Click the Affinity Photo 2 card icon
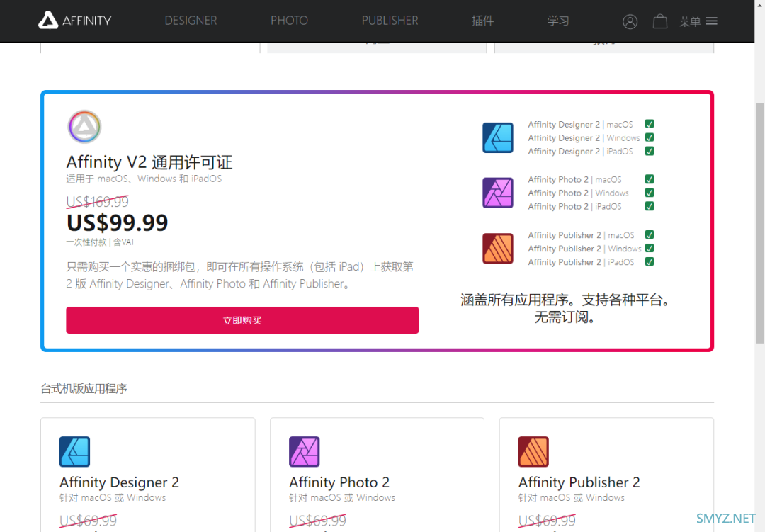765x532 pixels. click(x=304, y=451)
